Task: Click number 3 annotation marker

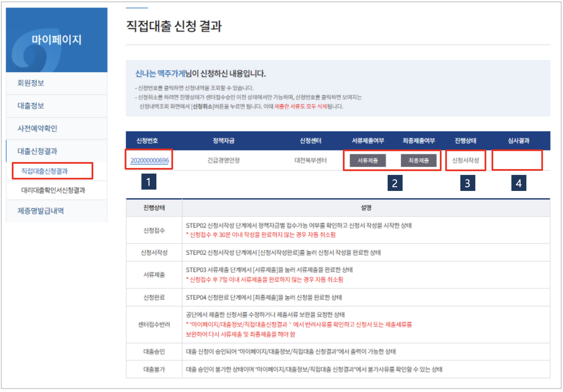Action: coord(468,183)
